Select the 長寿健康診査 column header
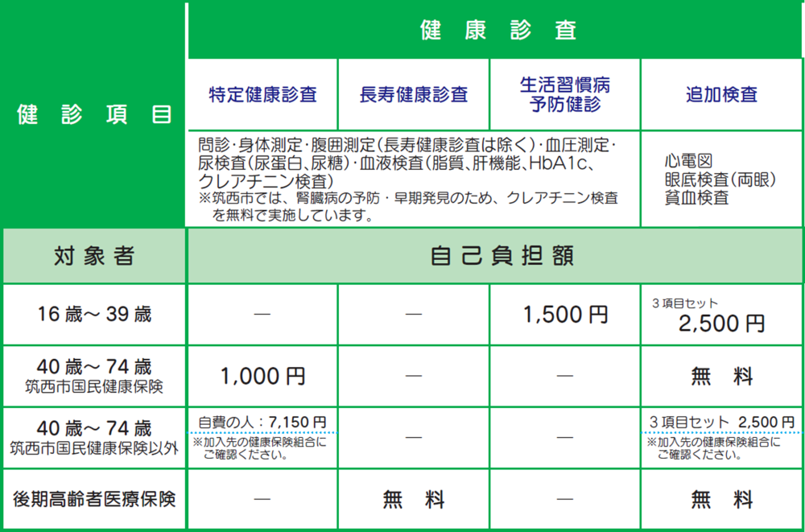The image size is (805, 532). 413,93
